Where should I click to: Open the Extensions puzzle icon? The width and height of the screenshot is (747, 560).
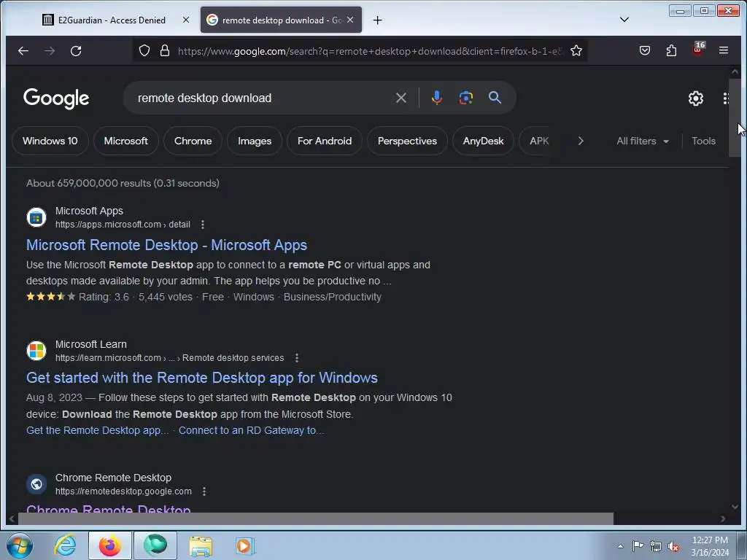671,50
